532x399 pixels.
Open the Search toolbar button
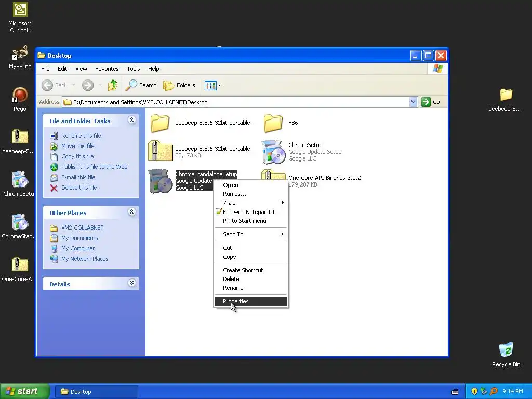click(141, 85)
